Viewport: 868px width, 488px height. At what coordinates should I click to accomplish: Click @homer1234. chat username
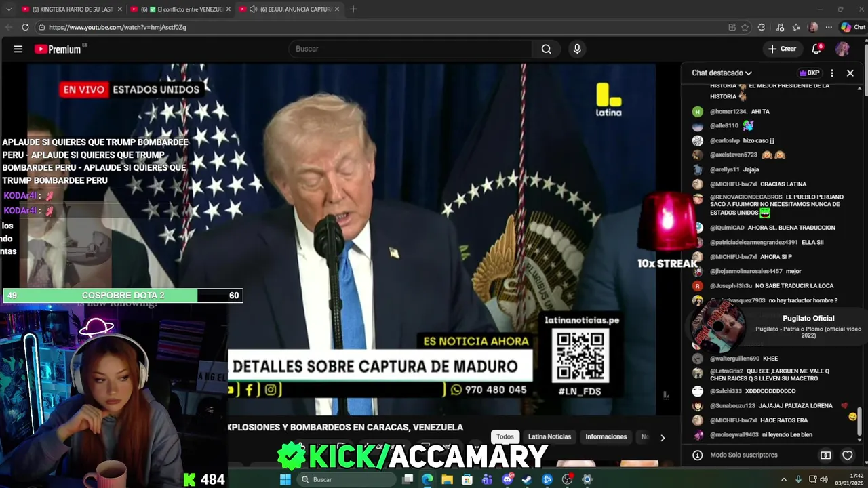coord(728,112)
